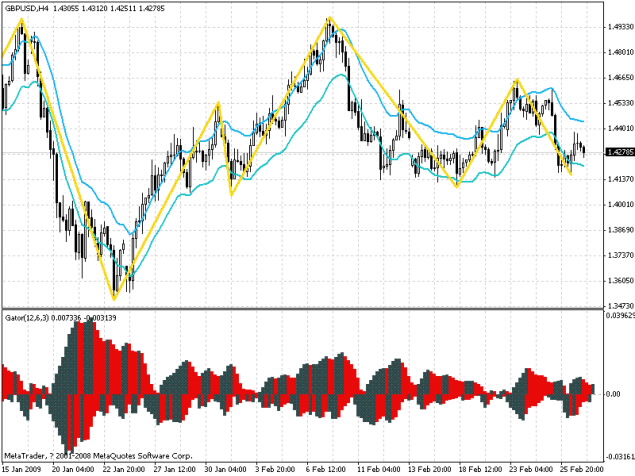Select the 6 Feb 12:00 time label

(326, 469)
